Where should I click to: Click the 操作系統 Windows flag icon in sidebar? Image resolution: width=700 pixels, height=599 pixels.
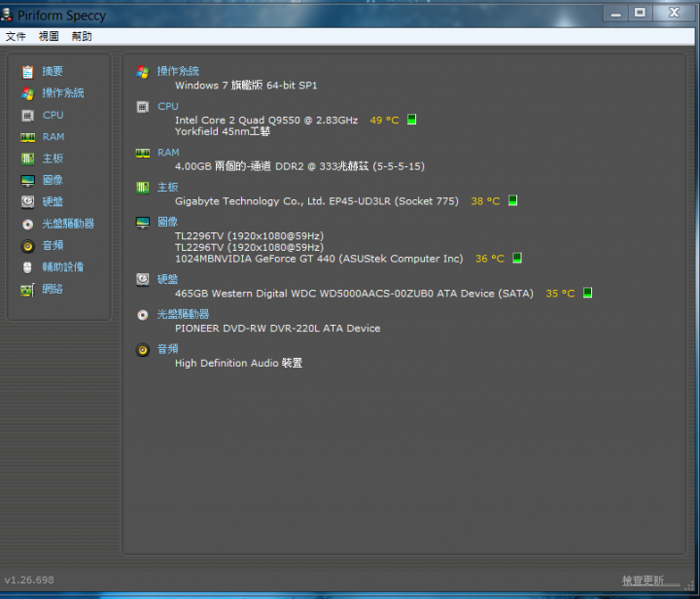point(27,93)
